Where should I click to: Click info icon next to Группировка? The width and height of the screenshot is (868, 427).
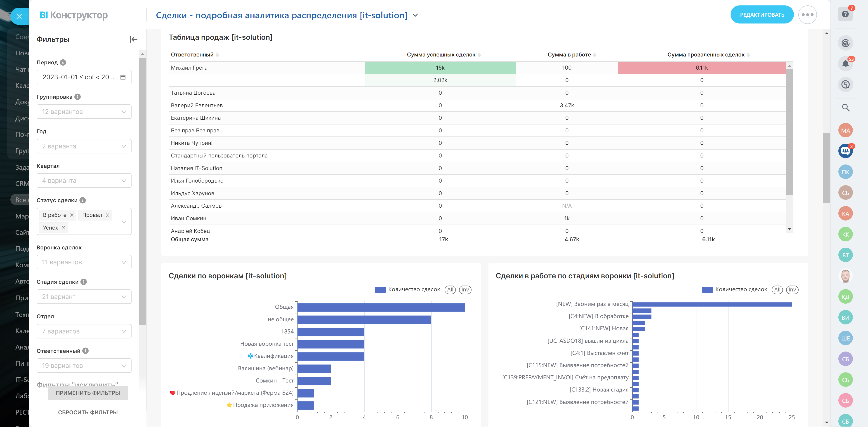pyautogui.click(x=78, y=97)
